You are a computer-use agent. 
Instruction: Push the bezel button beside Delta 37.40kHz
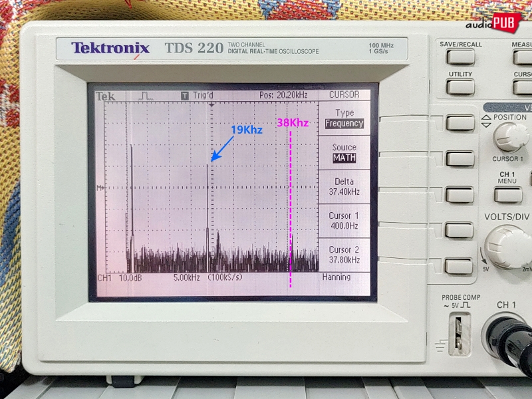pyautogui.click(x=460, y=195)
